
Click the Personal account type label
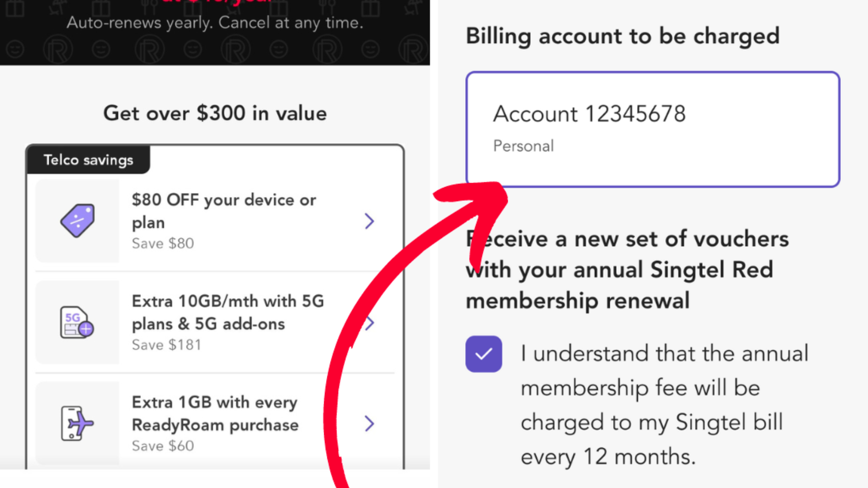523,145
